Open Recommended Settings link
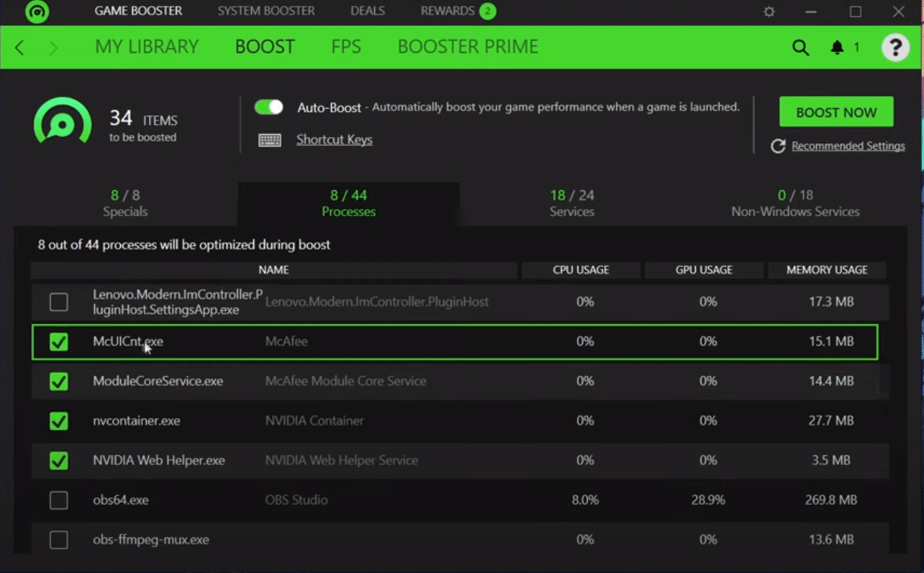 pyautogui.click(x=846, y=145)
